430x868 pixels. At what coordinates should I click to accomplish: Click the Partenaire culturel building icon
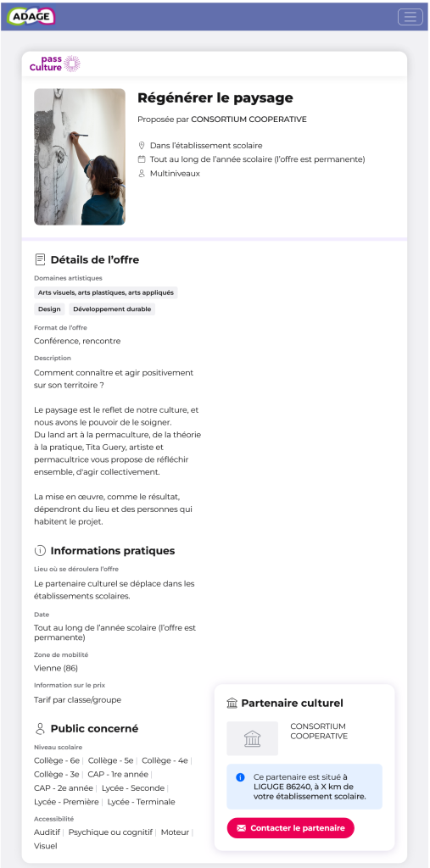[x=232, y=703]
